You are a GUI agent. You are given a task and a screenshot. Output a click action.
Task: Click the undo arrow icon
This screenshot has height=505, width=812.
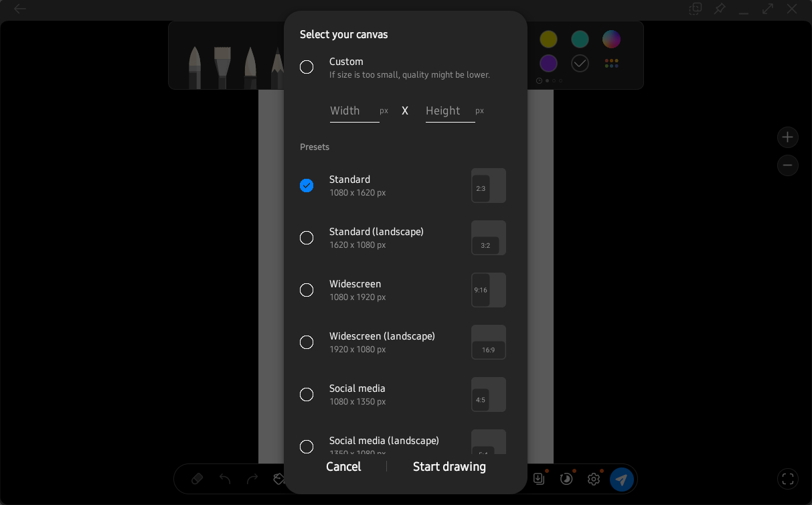pos(225,479)
